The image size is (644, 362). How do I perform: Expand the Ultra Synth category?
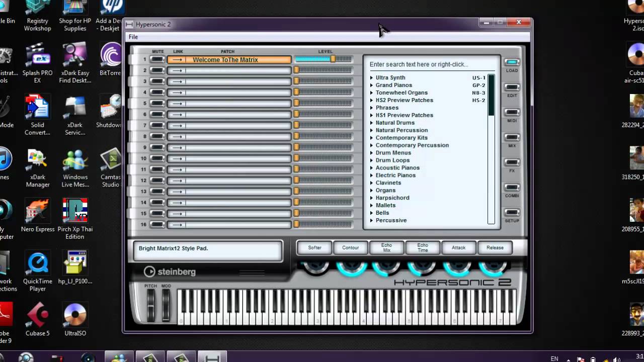click(372, 77)
